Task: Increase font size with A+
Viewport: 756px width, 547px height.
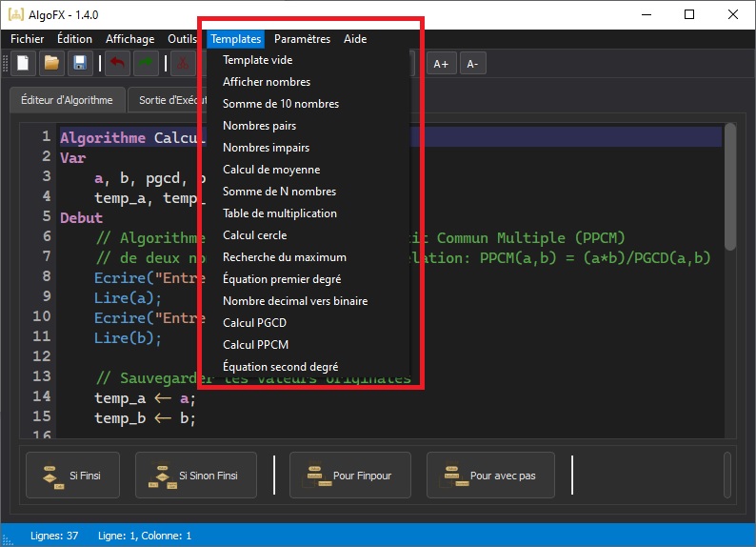Action: click(441, 64)
